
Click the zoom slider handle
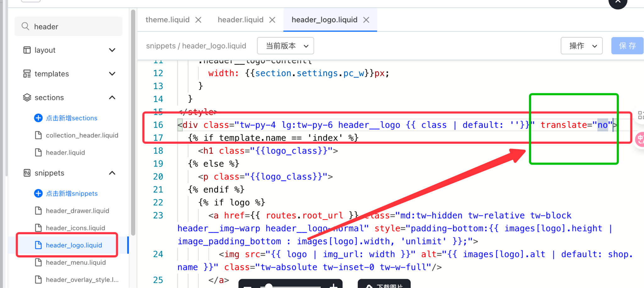(x=268, y=286)
